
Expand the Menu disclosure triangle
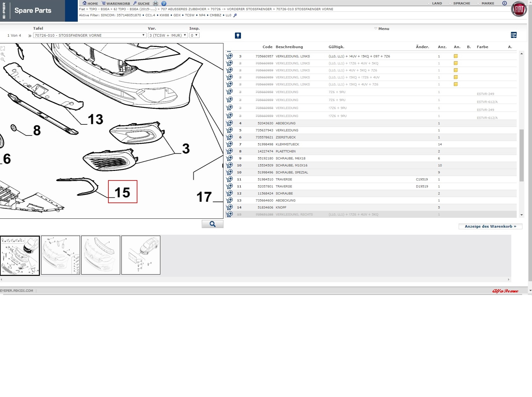tap(376, 29)
